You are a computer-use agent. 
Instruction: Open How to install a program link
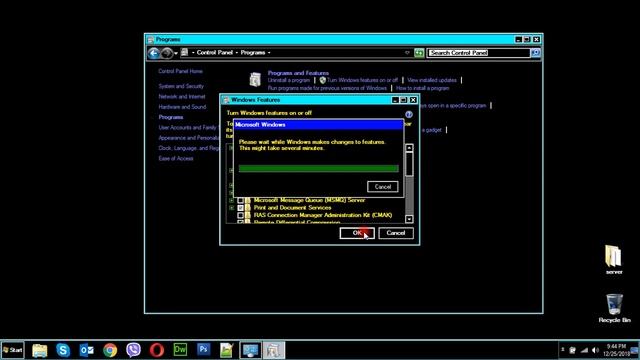(x=422, y=88)
